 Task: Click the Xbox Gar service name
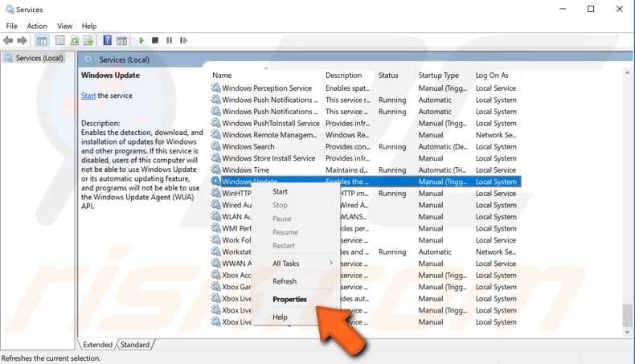coord(236,287)
